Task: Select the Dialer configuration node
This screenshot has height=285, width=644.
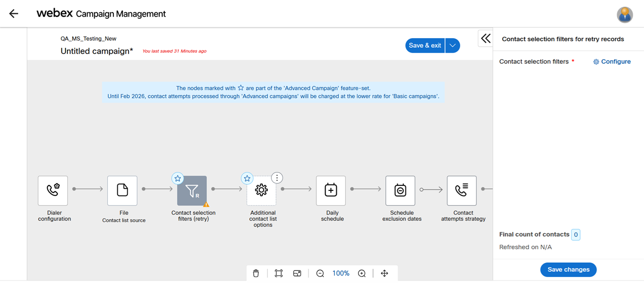Action: (x=53, y=191)
